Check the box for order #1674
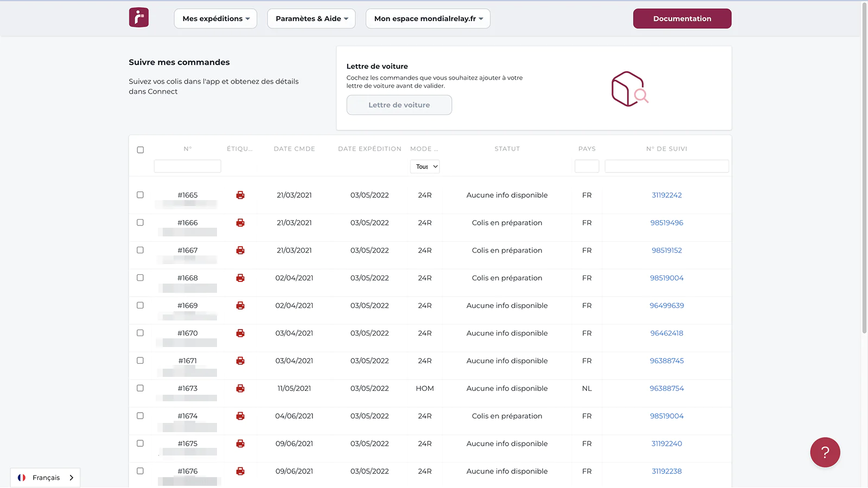Screen dimensions: 868x488 point(140,416)
